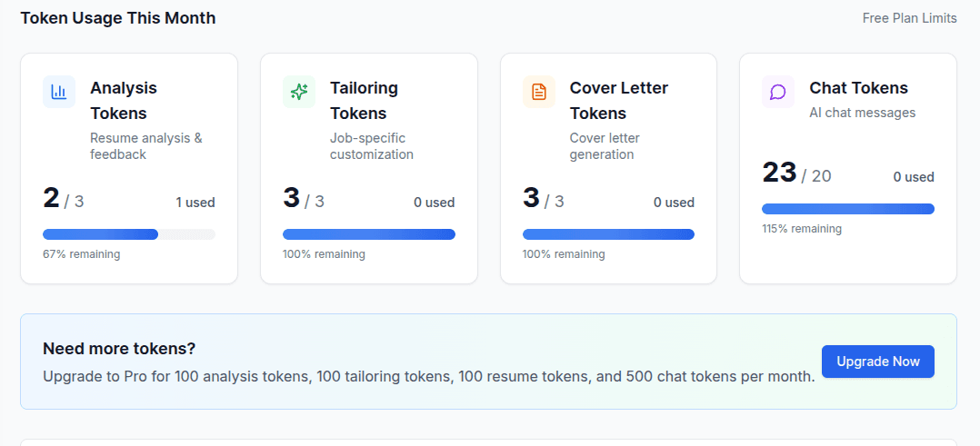Screen dimensions: 980x446
Task: Click 'Resume analysis & feedback' description
Action: click(x=146, y=146)
